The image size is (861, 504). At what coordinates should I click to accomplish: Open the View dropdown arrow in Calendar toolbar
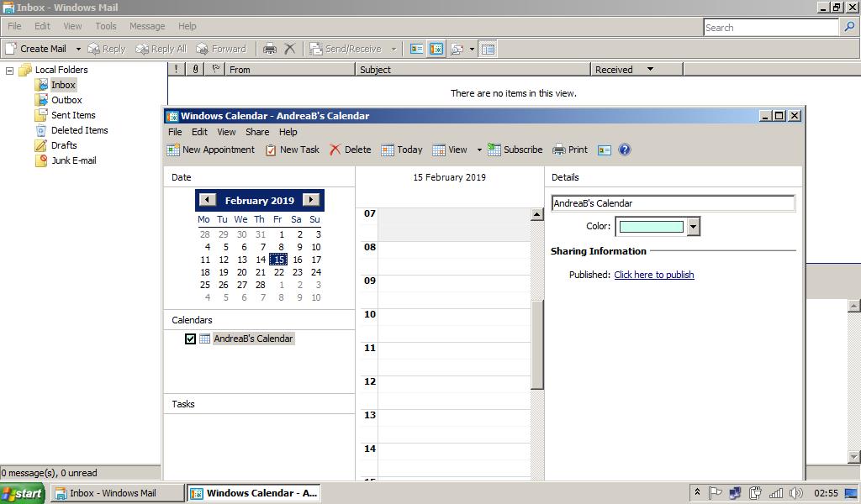(x=478, y=150)
